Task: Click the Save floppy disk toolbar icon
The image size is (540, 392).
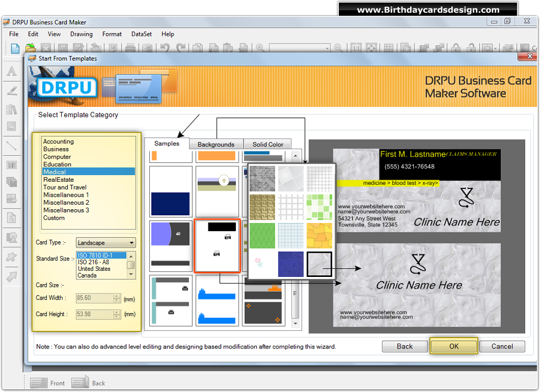Action: coord(62,48)
